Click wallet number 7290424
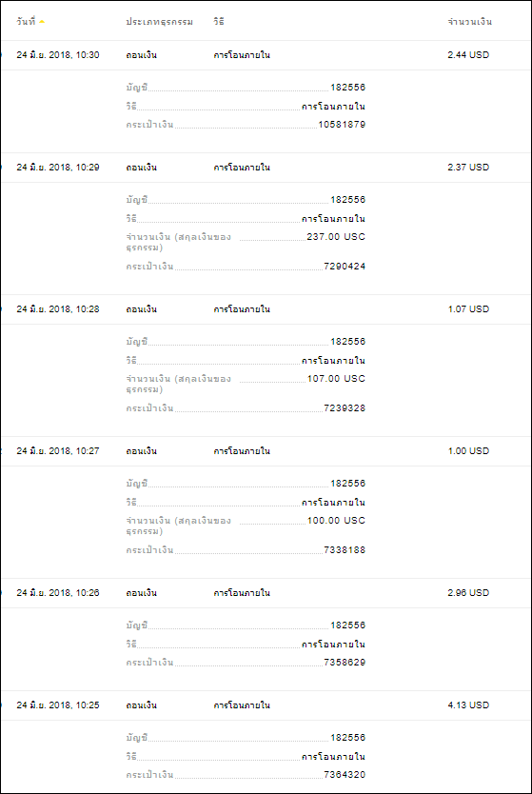Viewport: 532px width, 794px height. (x=345, y=267)
